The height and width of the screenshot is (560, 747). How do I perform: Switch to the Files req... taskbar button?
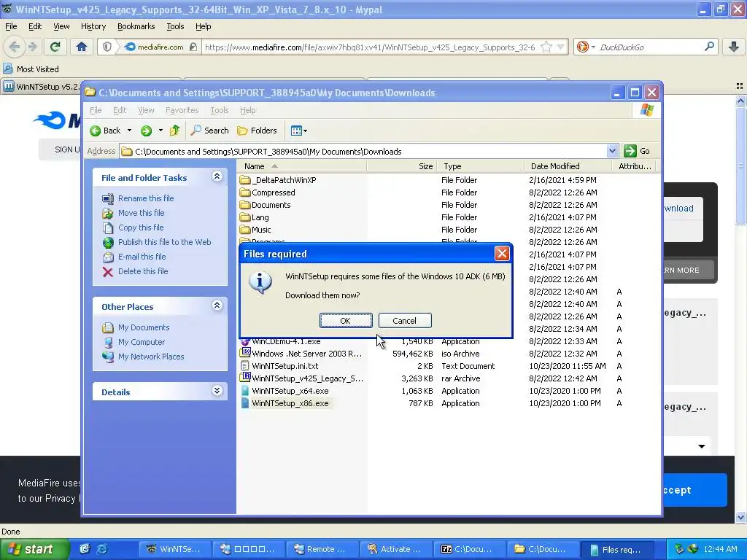pyautogui.click(x=617, y=549)
